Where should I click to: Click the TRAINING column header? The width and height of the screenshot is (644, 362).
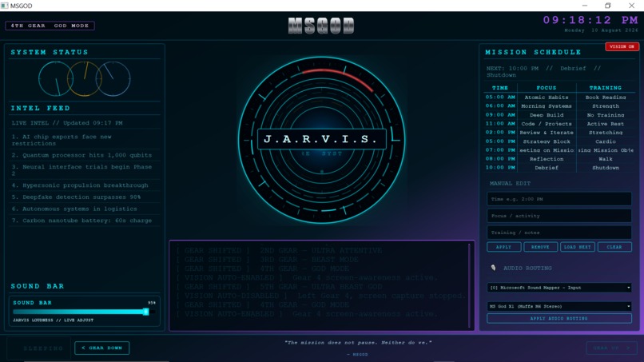coord(606,88)
